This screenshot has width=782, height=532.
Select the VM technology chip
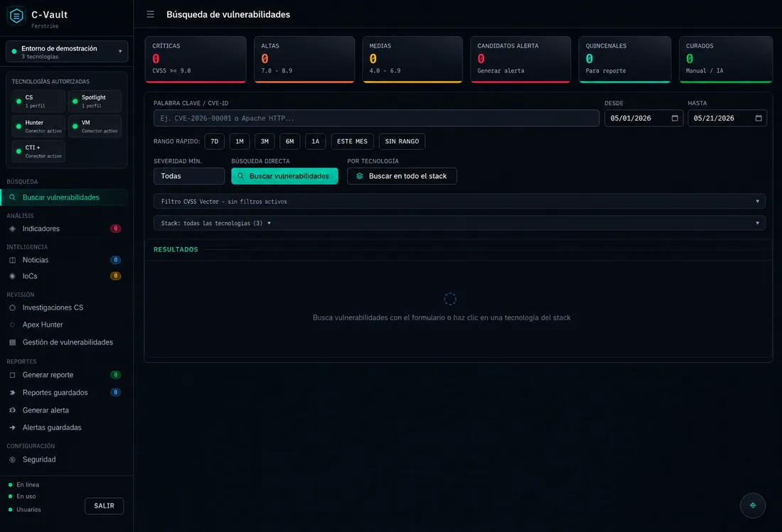point(95,126)
